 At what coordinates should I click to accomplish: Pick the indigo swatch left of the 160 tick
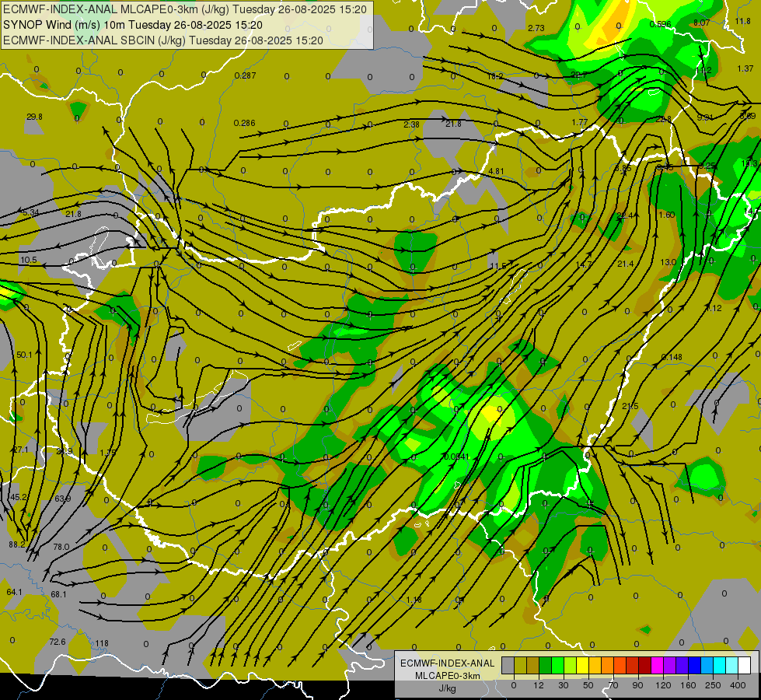(x=682, y=665)
